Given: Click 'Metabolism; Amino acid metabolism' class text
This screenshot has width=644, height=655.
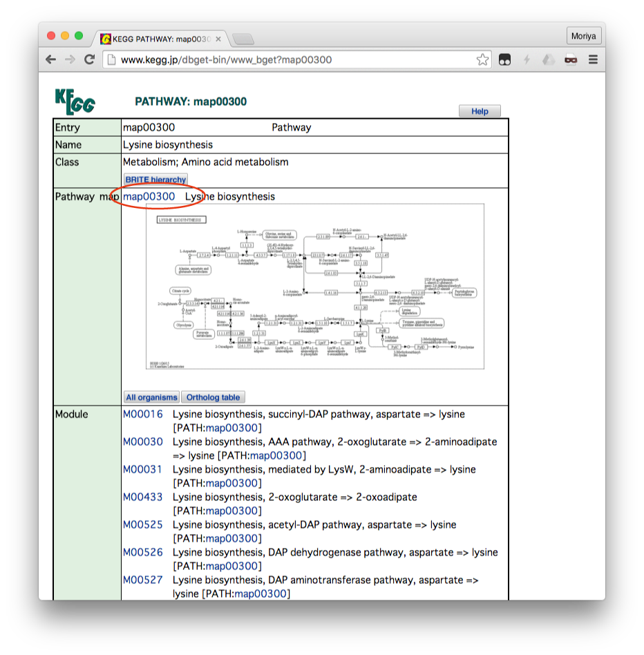Looking at the screenshot, I should click(205, 162).
